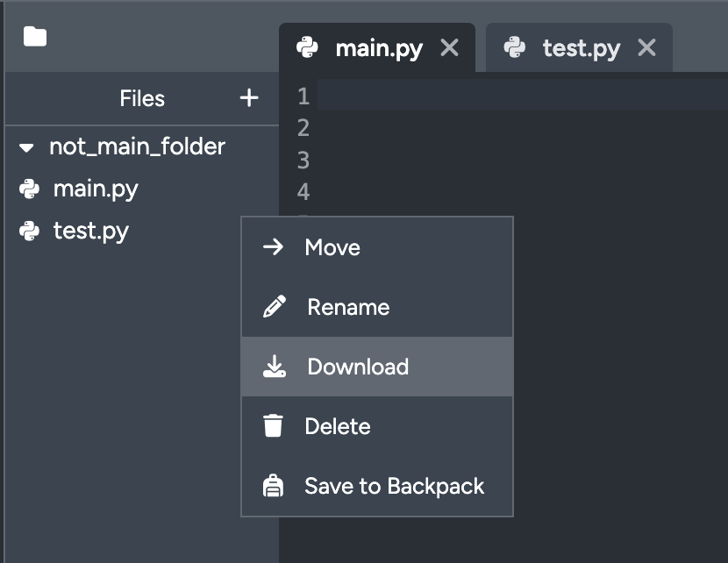Collapse the not_main_folder tree arrow
Viewport: 728px width, 563px height.
[26, 147]
